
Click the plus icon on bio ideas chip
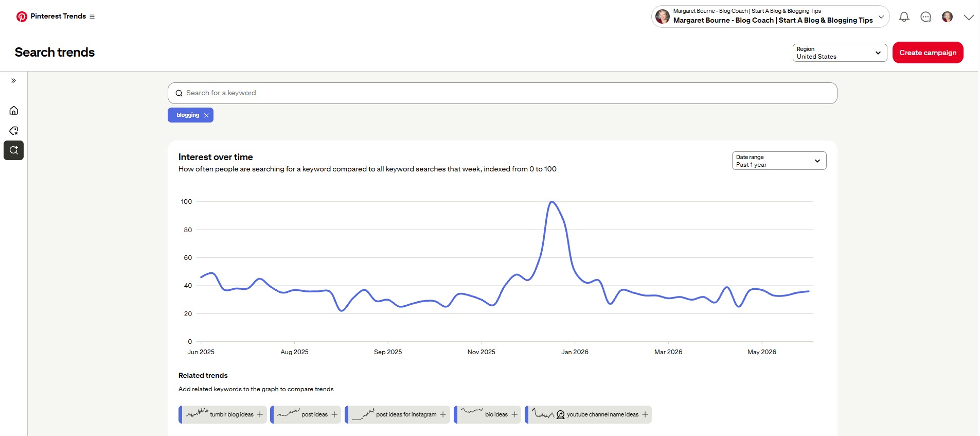(514, 414)
